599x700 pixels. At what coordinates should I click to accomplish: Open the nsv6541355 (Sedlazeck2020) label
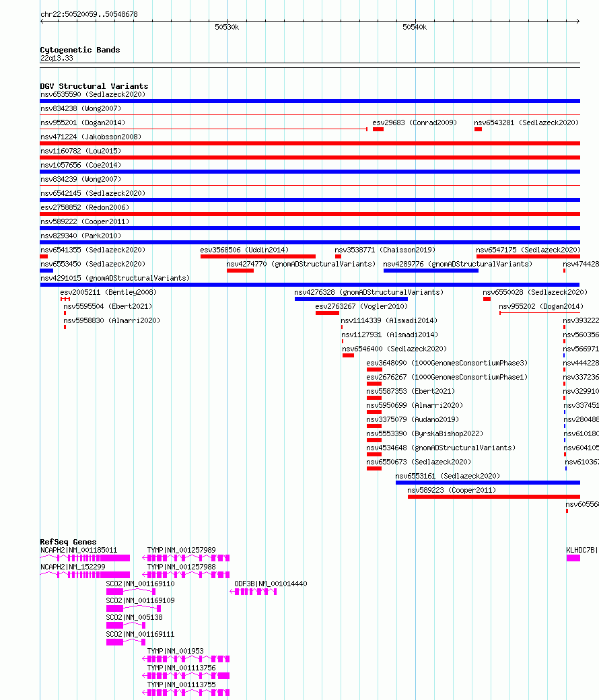pyautogui.click(x=93, y=250)
